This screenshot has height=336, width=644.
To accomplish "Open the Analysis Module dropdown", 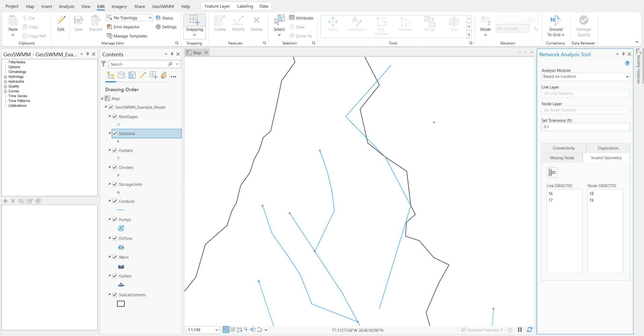I will pos(627,77).
